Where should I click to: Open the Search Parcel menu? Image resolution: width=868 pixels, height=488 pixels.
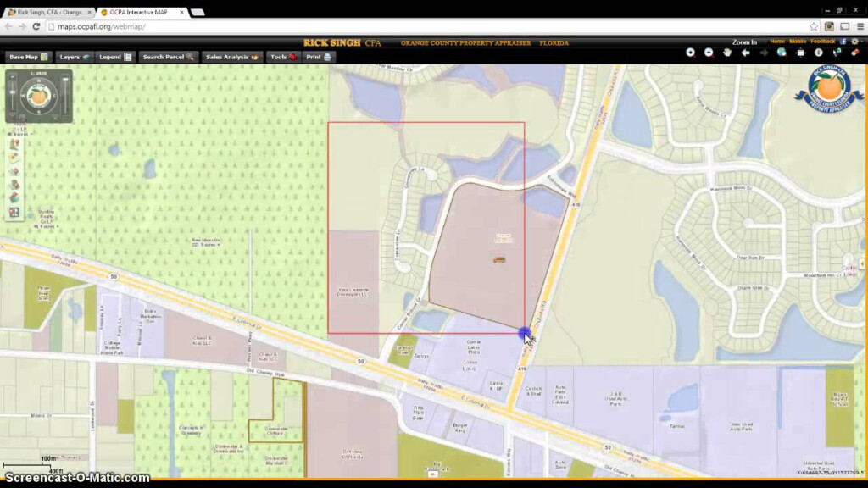coord(169,57)
